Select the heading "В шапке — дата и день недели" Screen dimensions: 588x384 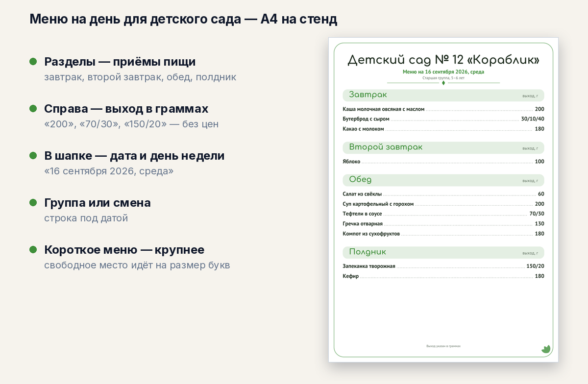point(134,156)
